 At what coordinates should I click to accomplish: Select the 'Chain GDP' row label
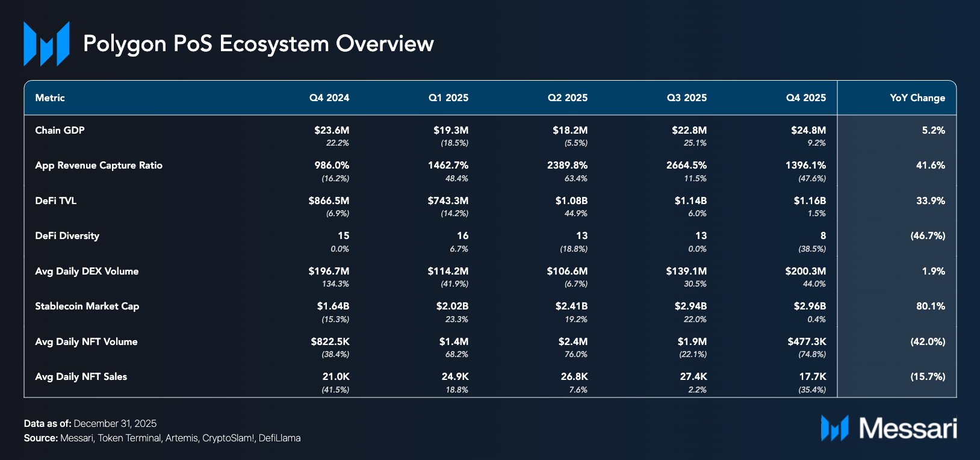[x=60, y=130]
